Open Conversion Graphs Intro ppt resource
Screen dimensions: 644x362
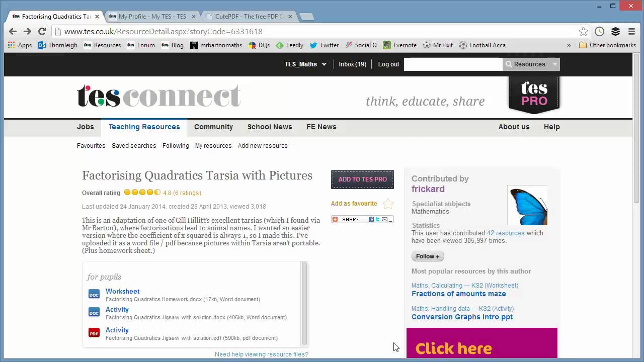tap(462, 317)
